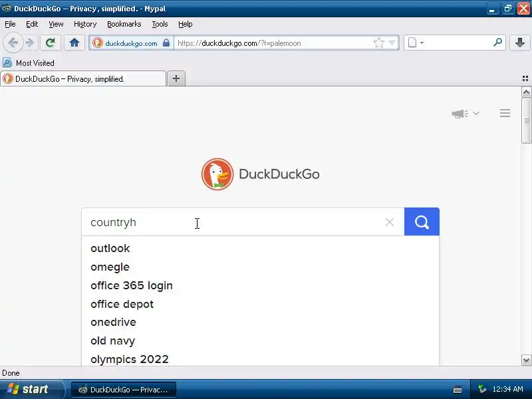The image size is (532, 399).
Task: Open the History menu
Action: [x=85, y=24]
